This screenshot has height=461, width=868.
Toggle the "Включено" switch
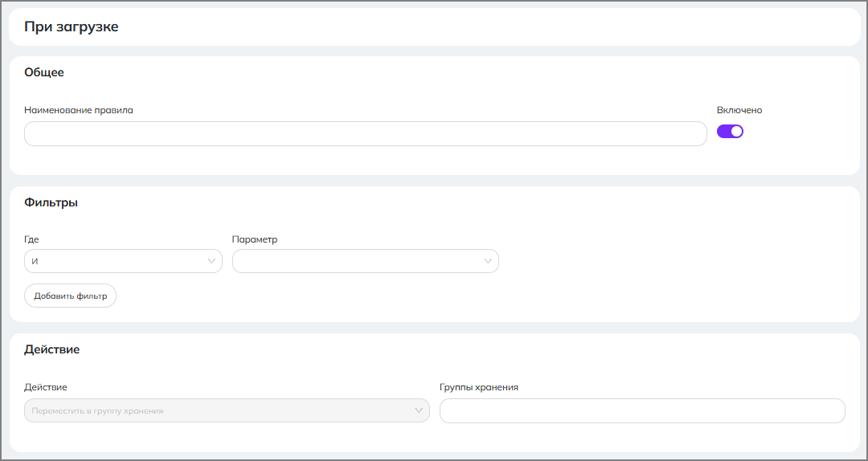point(730,132)
